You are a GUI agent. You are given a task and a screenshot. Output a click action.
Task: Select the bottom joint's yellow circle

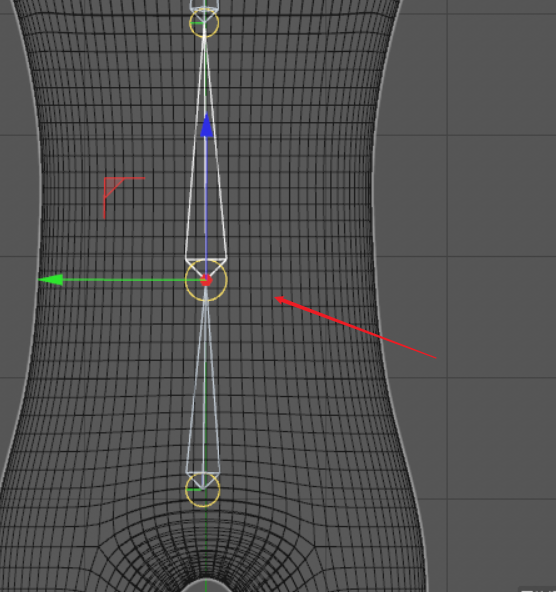point(203,490)
